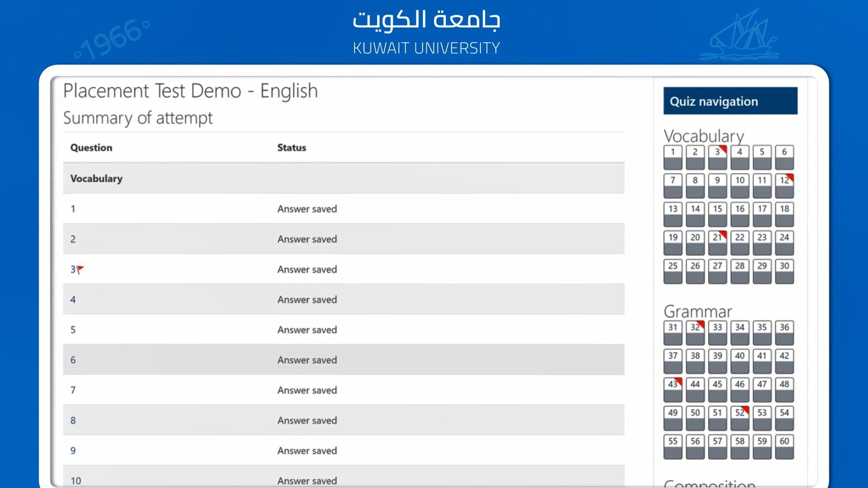Jump to flagged question 3 in navigation

tap(717, 157)
